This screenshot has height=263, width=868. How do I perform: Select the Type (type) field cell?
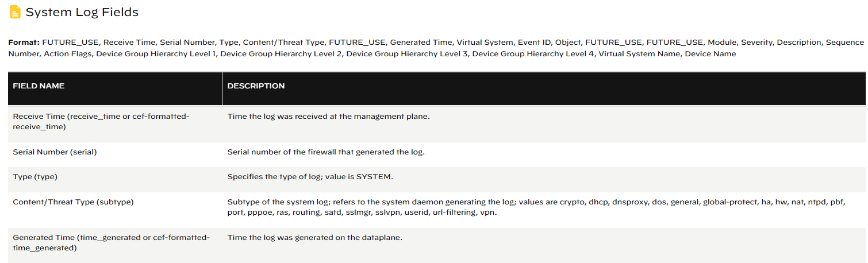click(35, 177)
